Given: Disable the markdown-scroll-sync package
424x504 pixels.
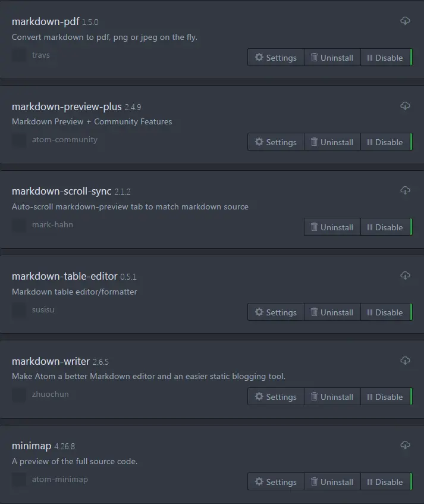Looking at the screenshot, I should click(x=386, y=227).
